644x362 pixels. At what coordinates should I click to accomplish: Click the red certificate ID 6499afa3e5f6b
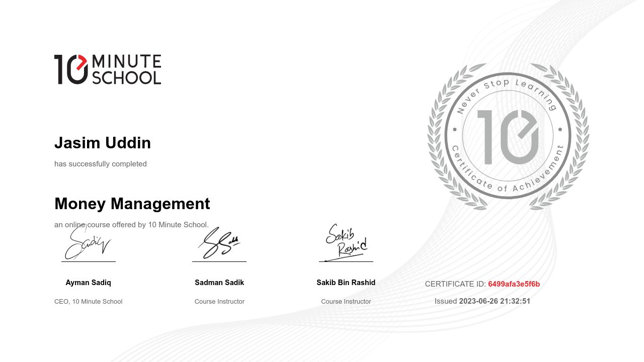click(x=514, y=284)
